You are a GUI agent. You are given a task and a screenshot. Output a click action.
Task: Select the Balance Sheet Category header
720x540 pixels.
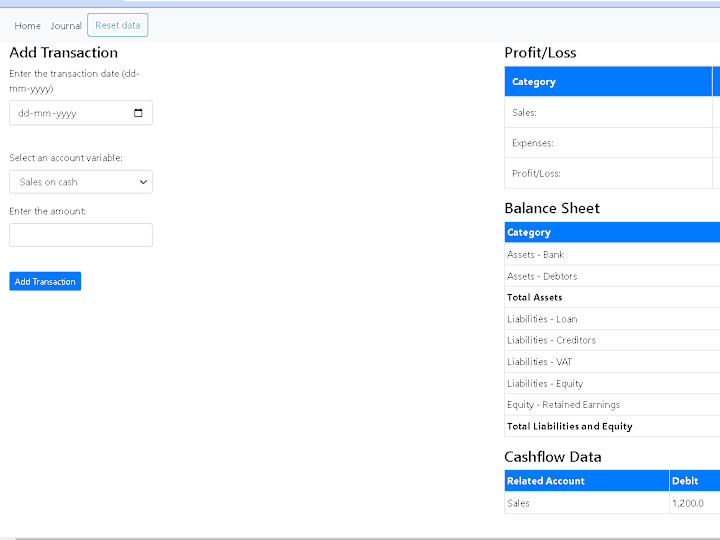coord(612,232)
